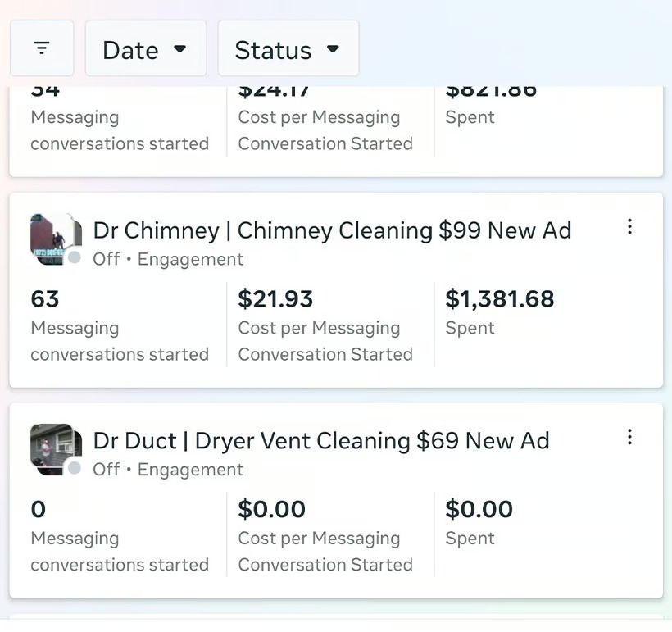672x632 pixels.
Task: Click Dr Duct $0.00 cost per conversation
Action: pos(271,509)
